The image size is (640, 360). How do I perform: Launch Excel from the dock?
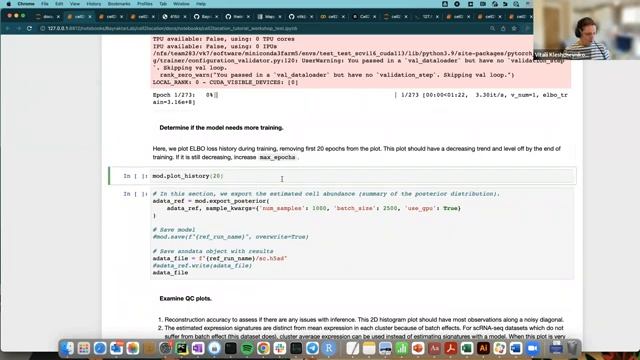pos(467,348)
